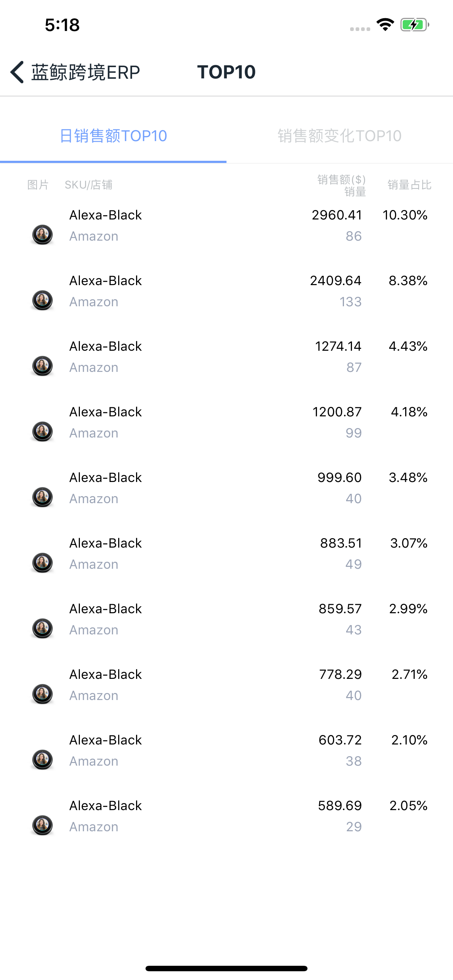Tap the thumbnail in the 589.69 row
Screen dimensions: 453x980
coord(42,825)
